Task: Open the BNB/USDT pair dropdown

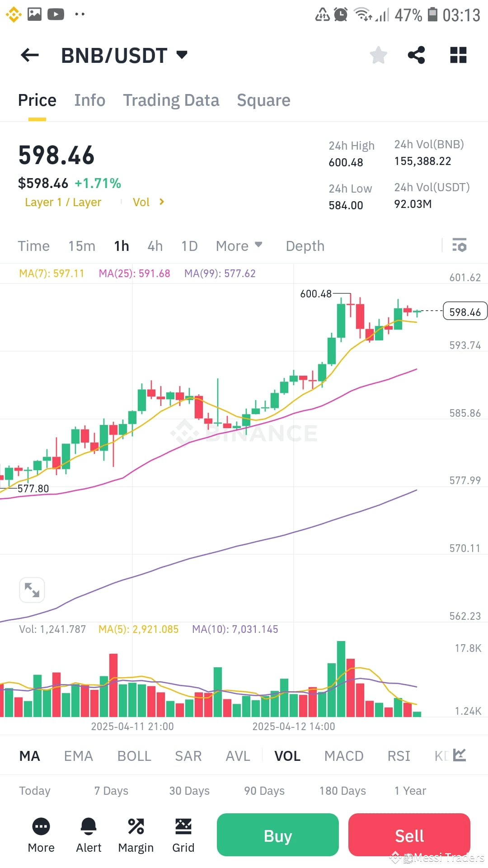Action: [125, 55]
